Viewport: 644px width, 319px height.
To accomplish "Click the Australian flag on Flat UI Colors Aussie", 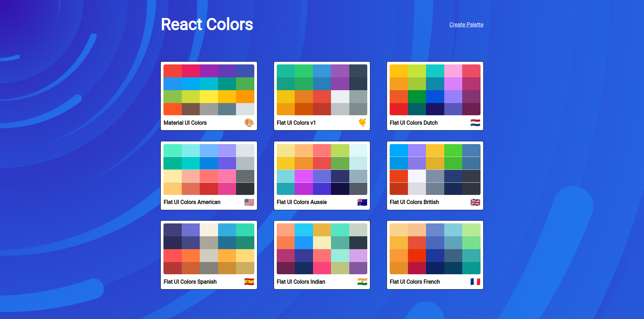I will (x=363, y=202).
